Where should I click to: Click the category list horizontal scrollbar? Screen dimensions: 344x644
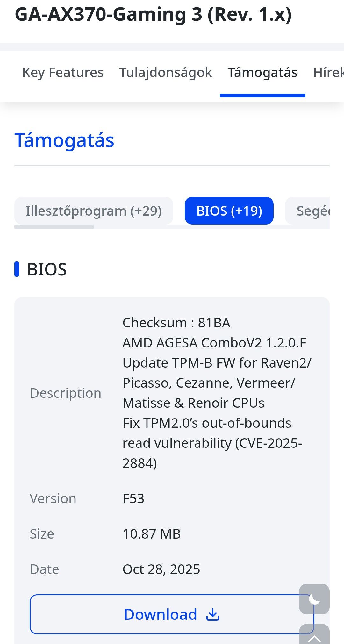[54, 227]
